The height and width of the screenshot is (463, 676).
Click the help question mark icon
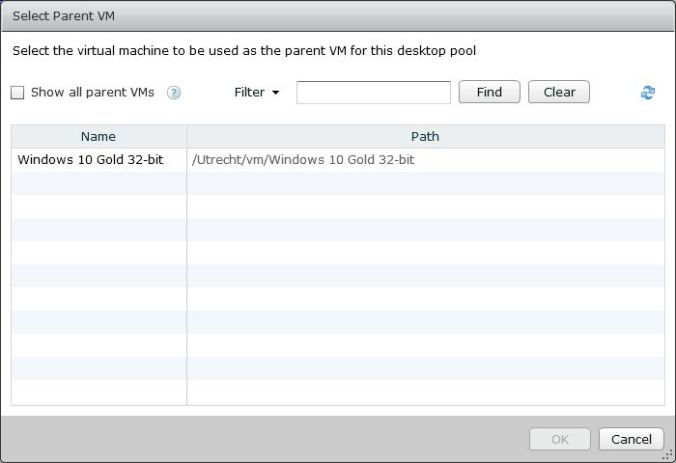(x=174, y=93)
